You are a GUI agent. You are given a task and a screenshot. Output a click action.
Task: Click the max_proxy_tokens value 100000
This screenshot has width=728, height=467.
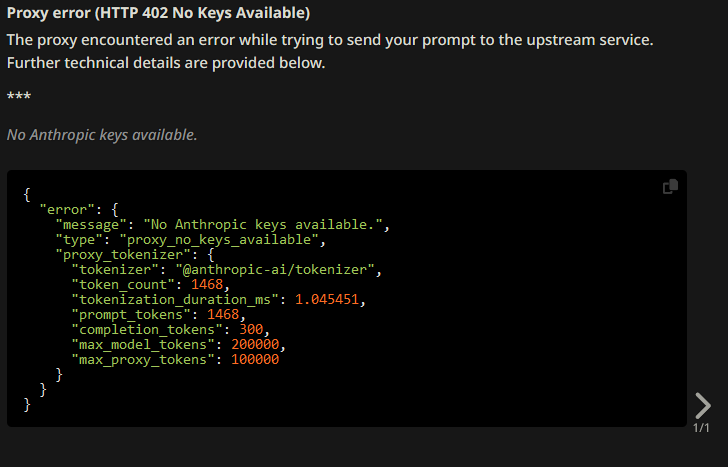point(255,359)
